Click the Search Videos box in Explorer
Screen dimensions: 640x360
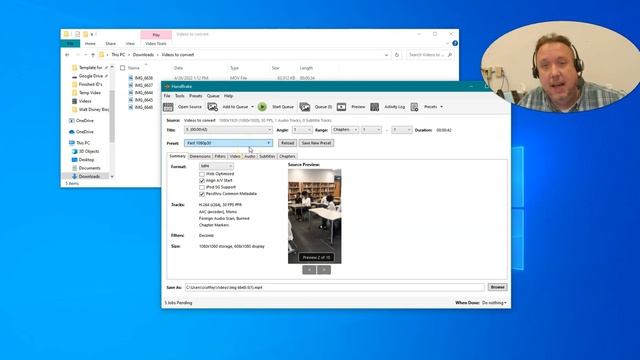pos(430,55)
